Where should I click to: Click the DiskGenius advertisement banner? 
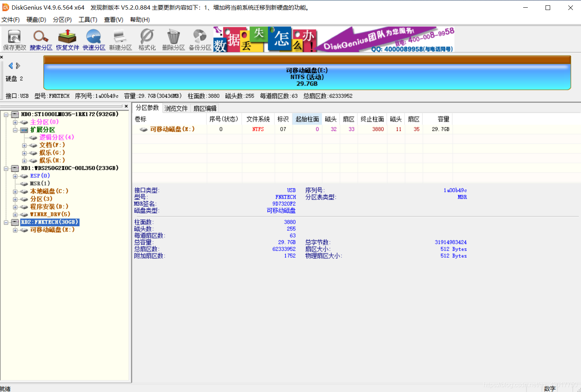[334, 39]
